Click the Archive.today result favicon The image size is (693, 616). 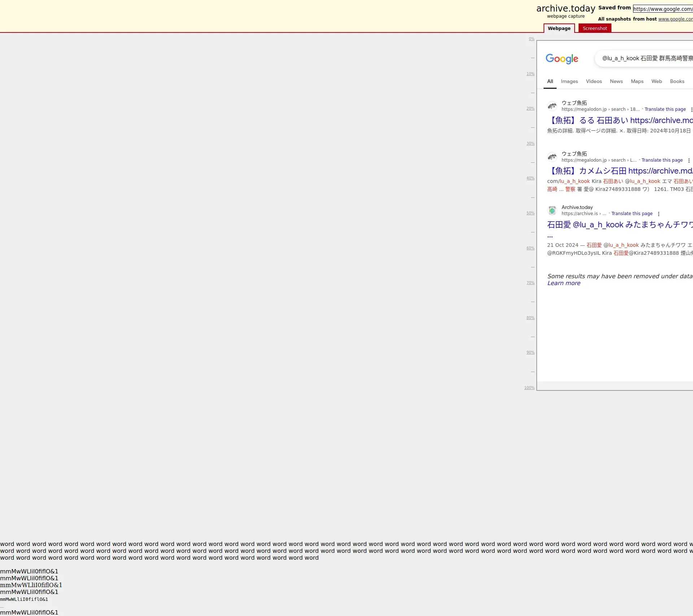pyautogui.click(x=552, y=210)
